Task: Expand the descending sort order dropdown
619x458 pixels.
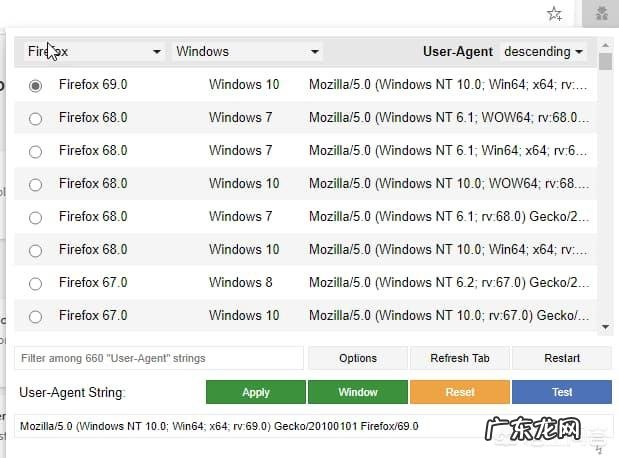Action: pos(544,51)
